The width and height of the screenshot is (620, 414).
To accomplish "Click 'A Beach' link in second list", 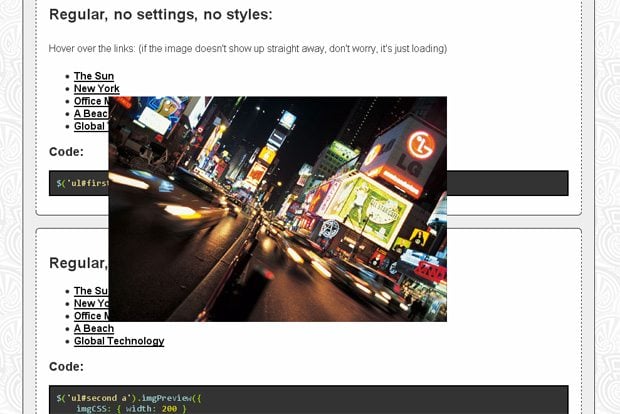I will click(x=94, y=328).
